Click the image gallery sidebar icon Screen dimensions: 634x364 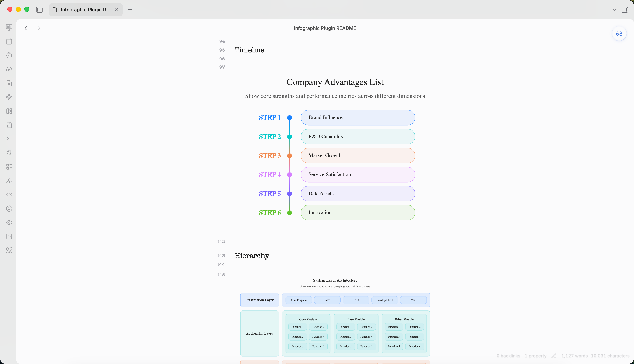tap(9, 236)
